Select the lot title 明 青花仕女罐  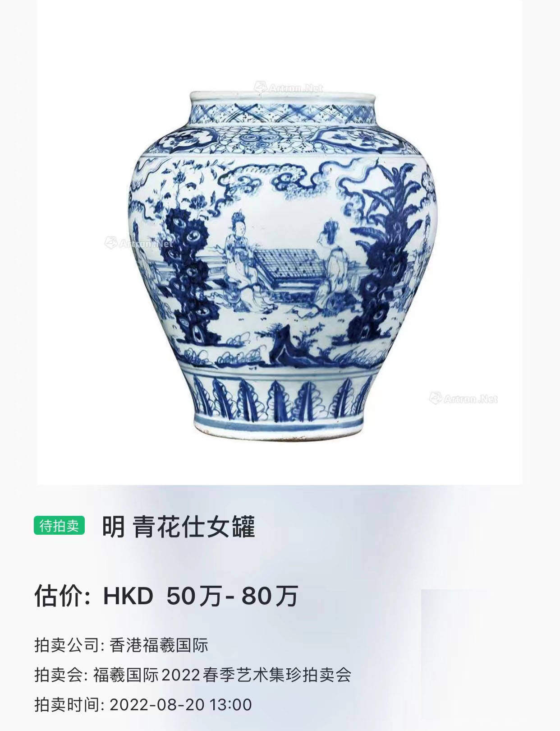(179, 526)
